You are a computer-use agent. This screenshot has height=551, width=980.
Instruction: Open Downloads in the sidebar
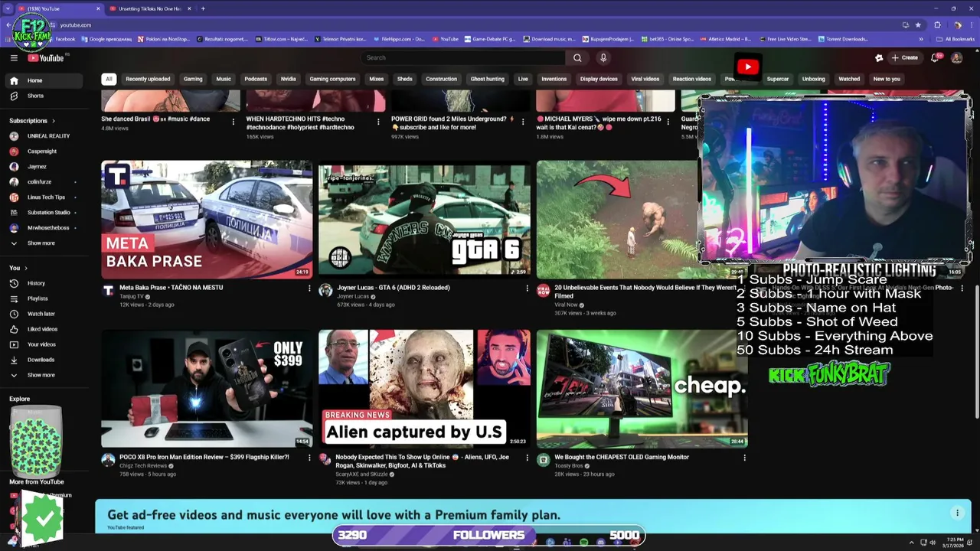click(44, 360)
